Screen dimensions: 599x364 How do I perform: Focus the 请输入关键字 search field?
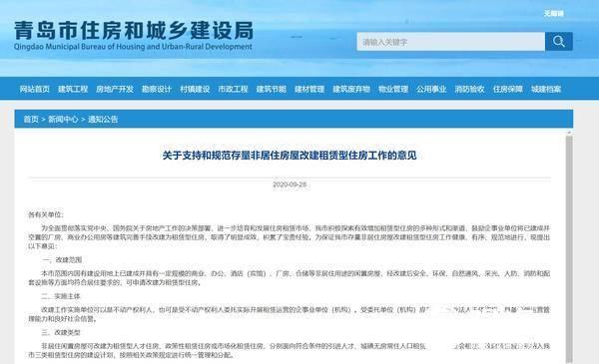(x=451, y=42)
